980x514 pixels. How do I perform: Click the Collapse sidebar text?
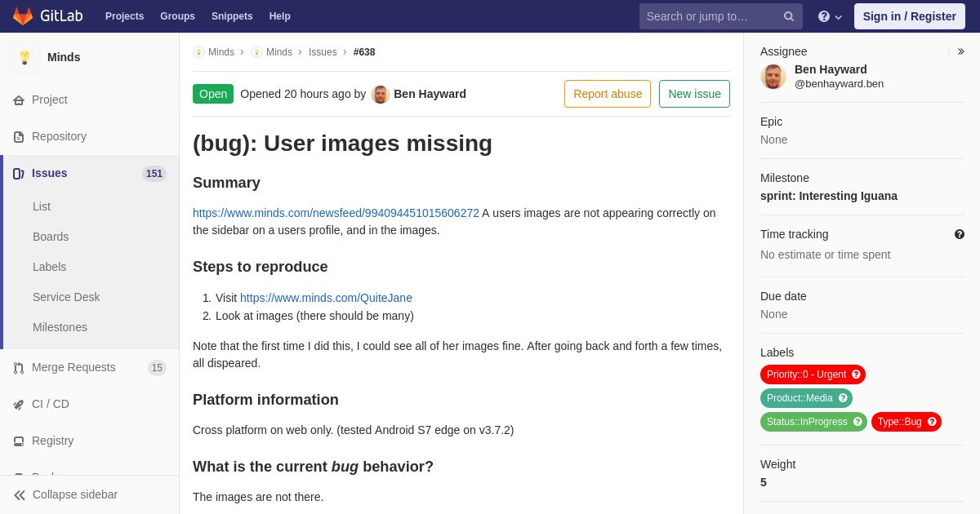75,494
